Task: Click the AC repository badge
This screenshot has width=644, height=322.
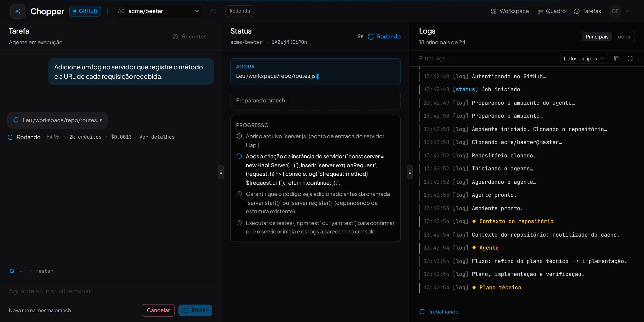Action: pos(121,11)
